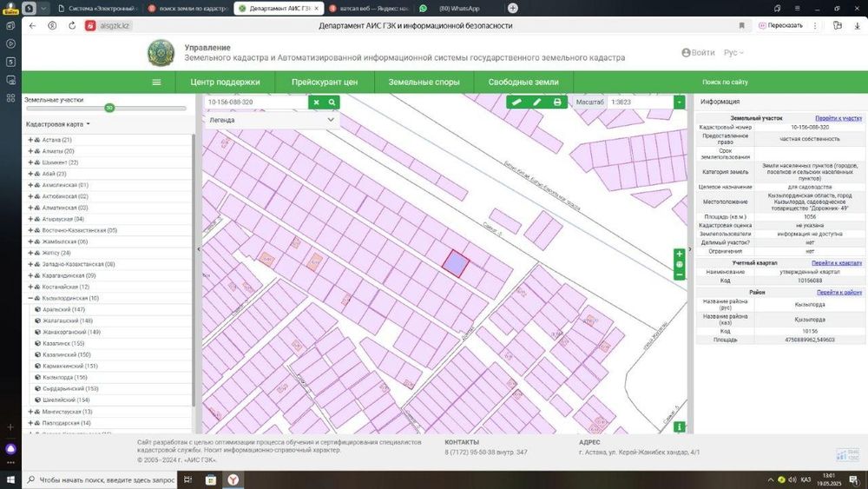Run the cadastral number search magnifier
This screenshot has width=868, height=489.
[x=332, y=102]
